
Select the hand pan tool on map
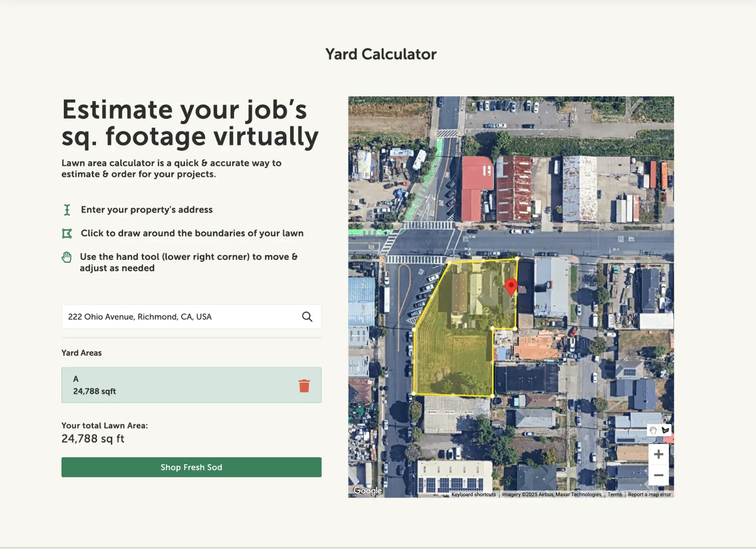tap(653, 430)
